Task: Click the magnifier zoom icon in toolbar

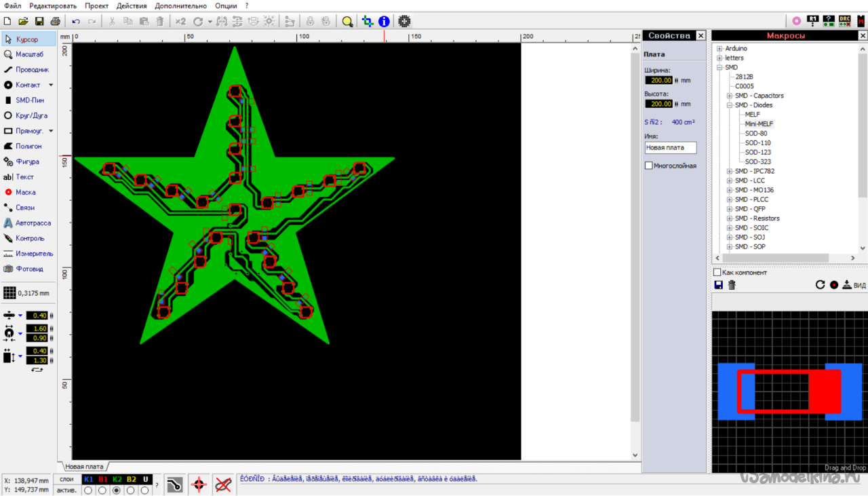Action: pyautogui.click(x=347, y=22)
